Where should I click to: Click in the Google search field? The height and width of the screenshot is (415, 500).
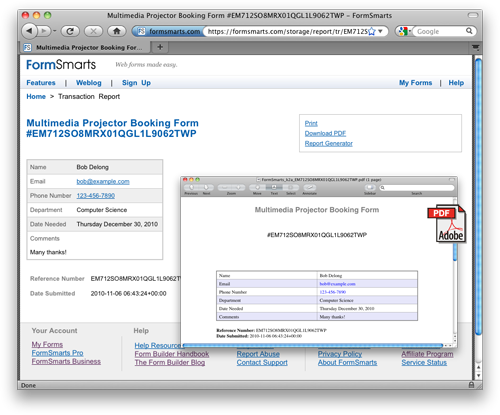tap(439, 31)
